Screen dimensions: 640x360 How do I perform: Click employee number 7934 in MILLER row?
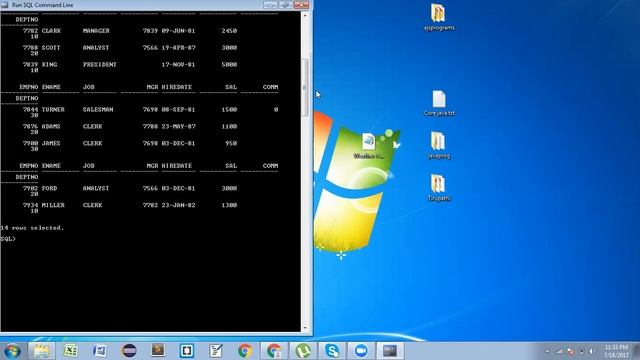pos(31,205)
